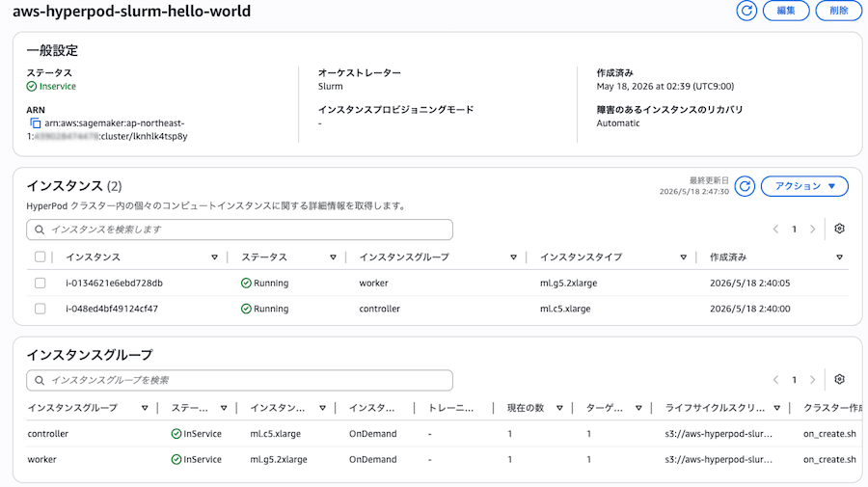The width and height of the screenshot is (868, 487).
Task: Click OnDemand in worker group row
Action: pos(372,459)
